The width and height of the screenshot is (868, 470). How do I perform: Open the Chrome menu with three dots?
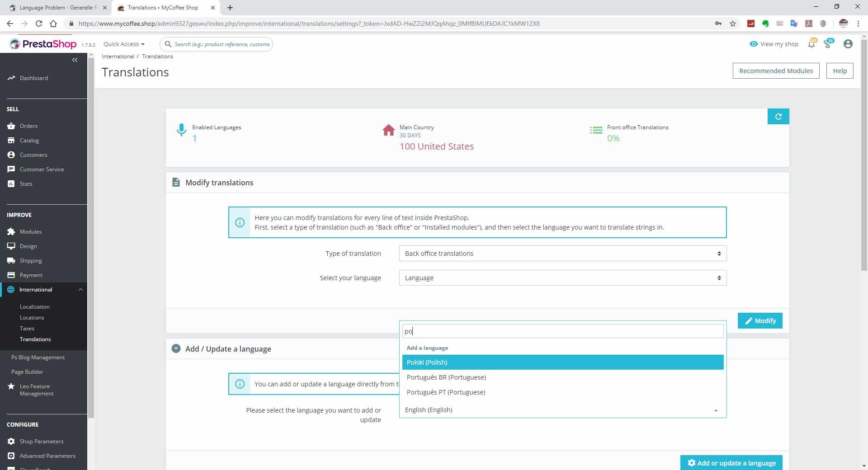858,23
